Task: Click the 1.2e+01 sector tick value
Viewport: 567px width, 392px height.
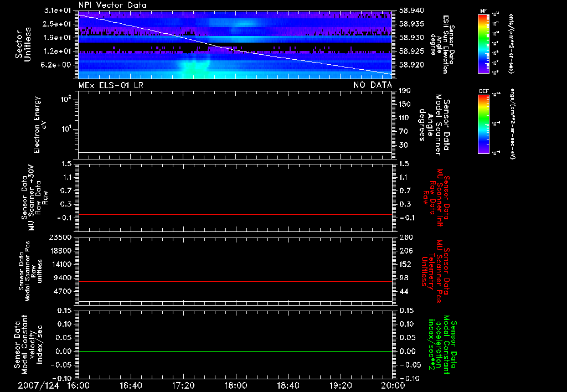Action: click(x=58, y=51)
